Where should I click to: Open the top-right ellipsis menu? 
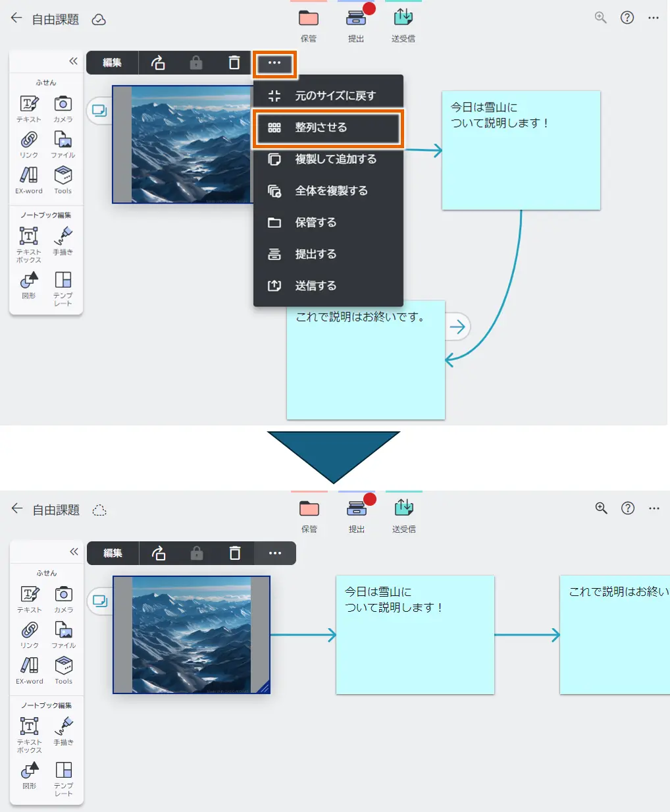point(654,18)
